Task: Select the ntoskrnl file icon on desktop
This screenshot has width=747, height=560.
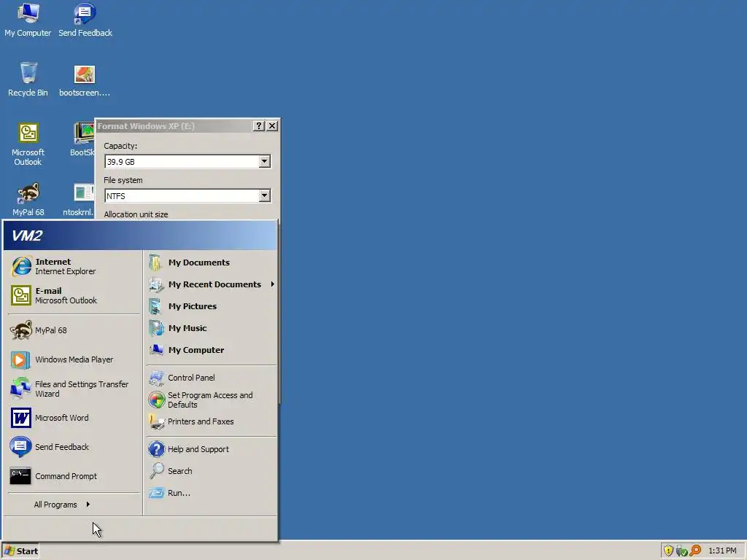Action: point(79,199)
